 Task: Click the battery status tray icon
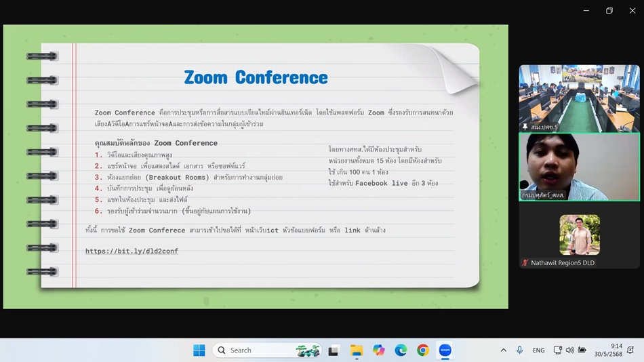coord(582,350)
